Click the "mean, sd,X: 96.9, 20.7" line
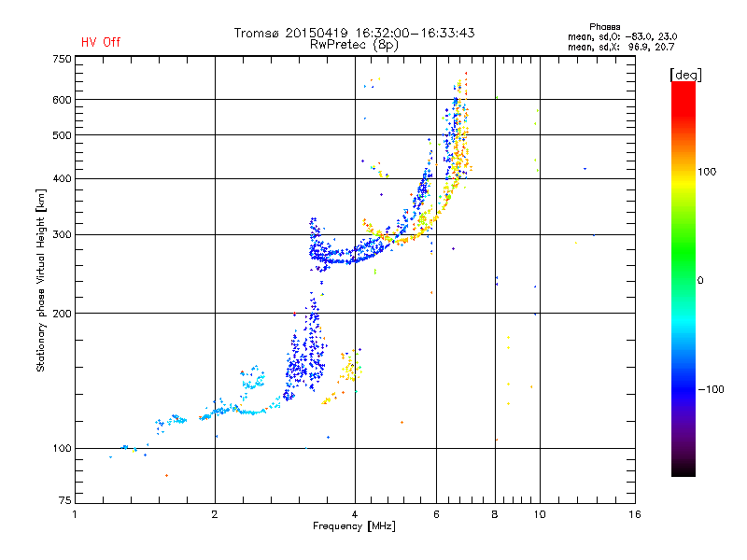The width and height of the screenshot is (747, 560). tap(621, 47)
